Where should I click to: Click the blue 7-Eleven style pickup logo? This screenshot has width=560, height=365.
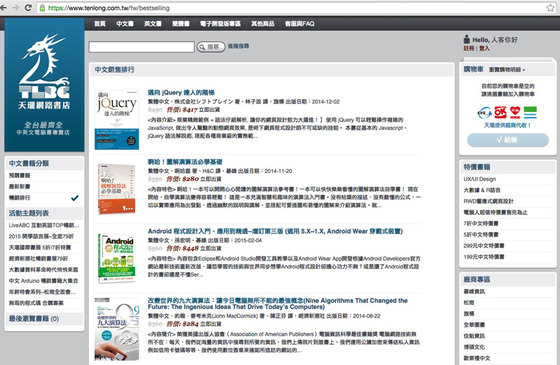coord(484,113)
